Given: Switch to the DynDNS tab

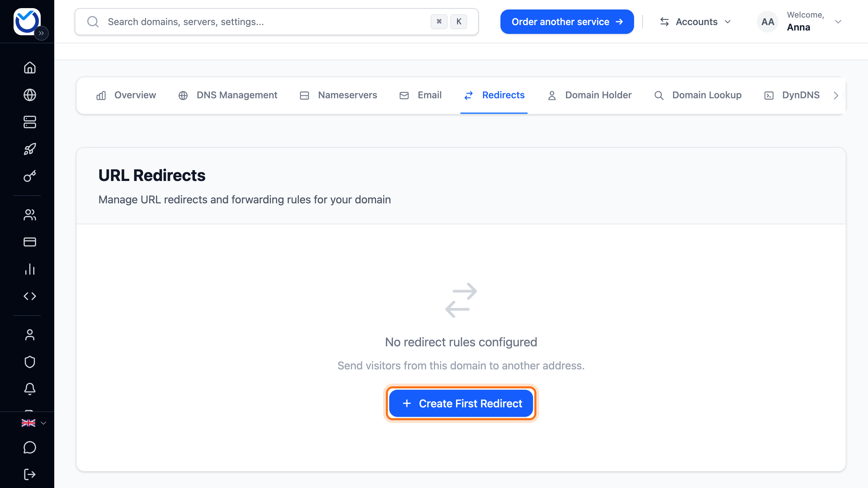Looking at the screenshot, I should (x=792, y=95).
